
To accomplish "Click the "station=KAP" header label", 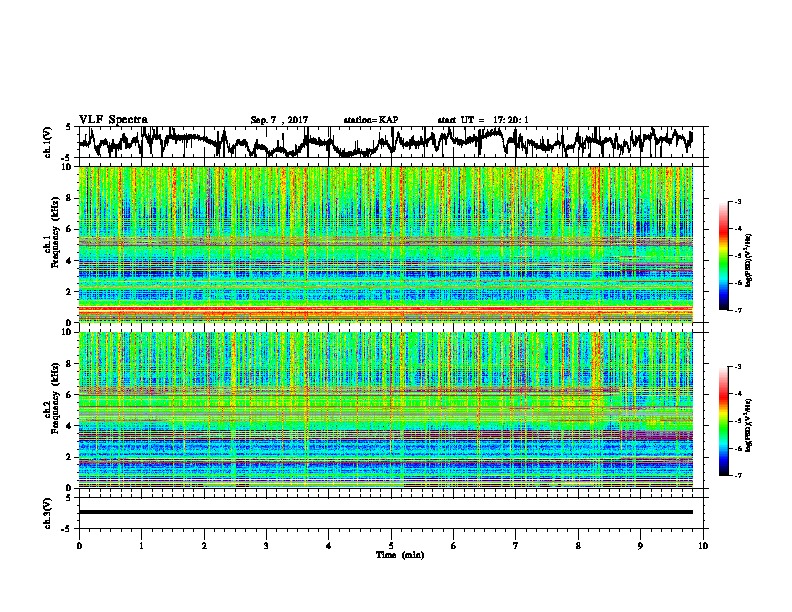I will click(x=370, y=120).
